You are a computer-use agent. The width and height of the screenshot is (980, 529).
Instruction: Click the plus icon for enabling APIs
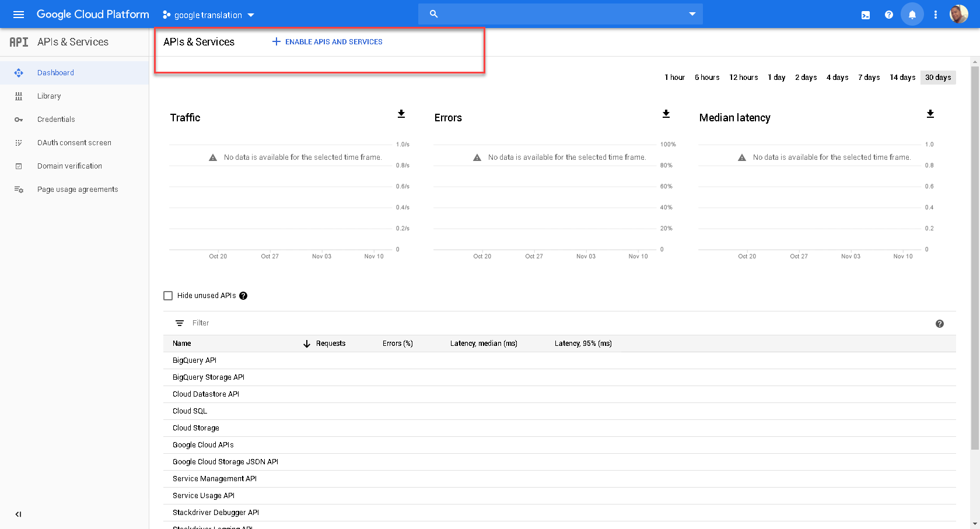(x=276, y=41)
